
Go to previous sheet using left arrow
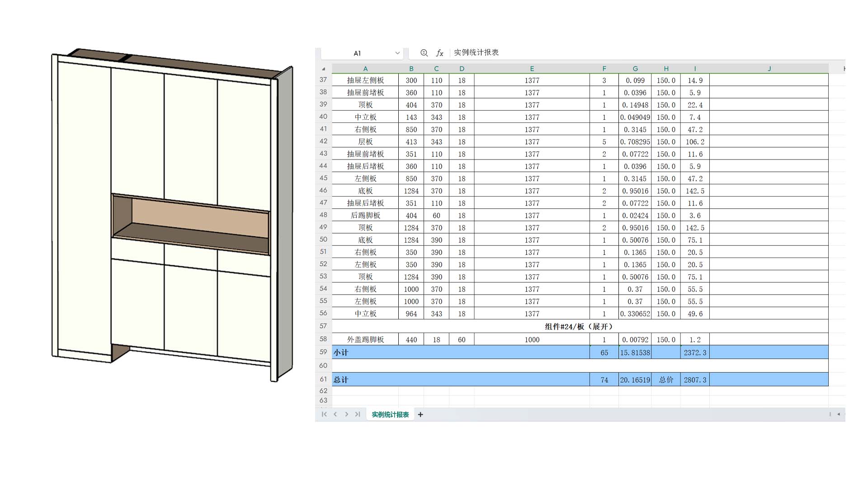coord(335,414)
